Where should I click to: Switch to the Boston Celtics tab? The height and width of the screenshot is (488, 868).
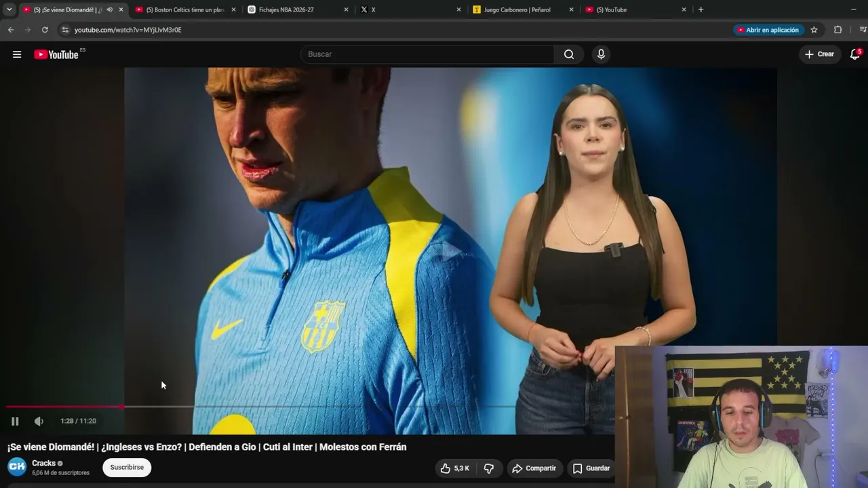tap(184, 9)
